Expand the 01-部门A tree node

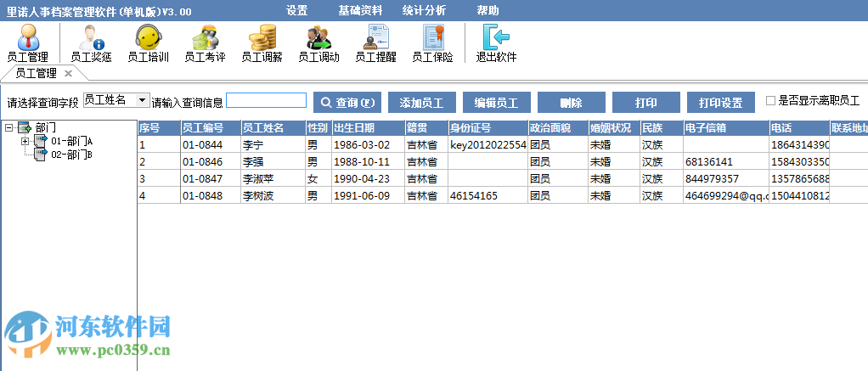(25, 142)
